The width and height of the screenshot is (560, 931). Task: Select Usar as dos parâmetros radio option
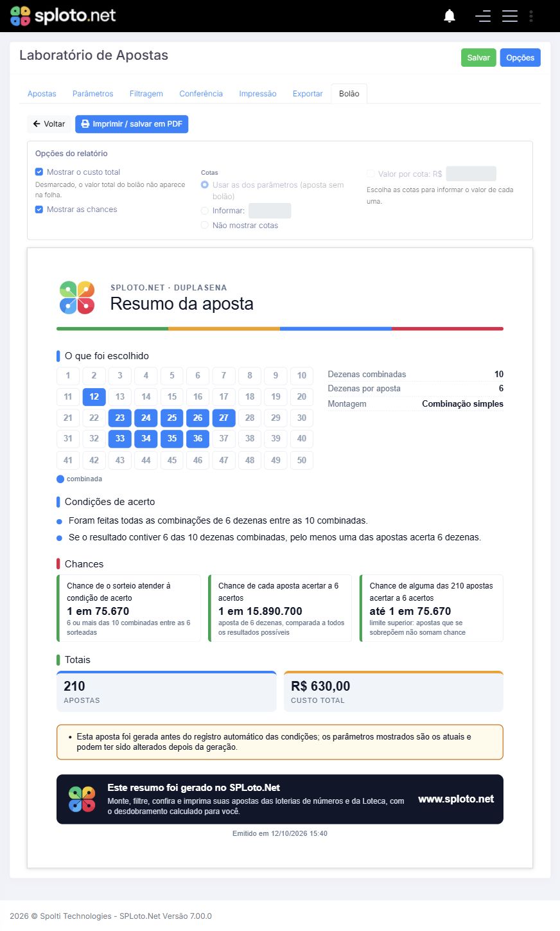205,185
